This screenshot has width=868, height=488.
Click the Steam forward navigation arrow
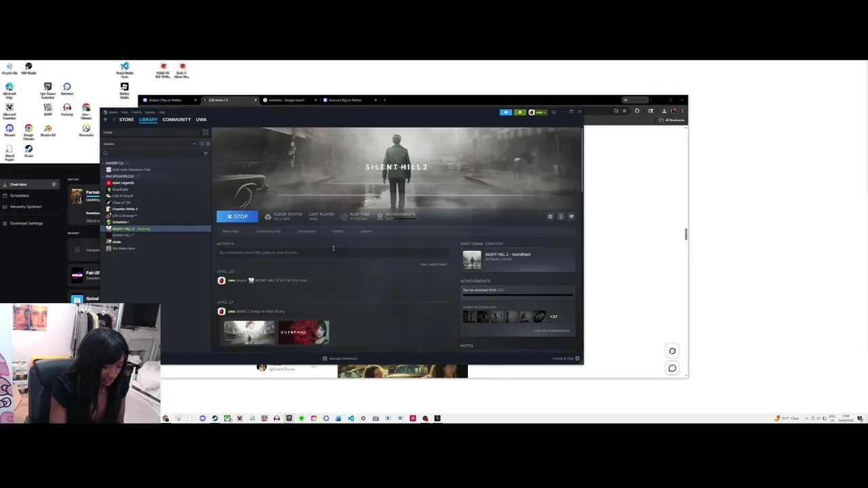click(x=114, y=119)
